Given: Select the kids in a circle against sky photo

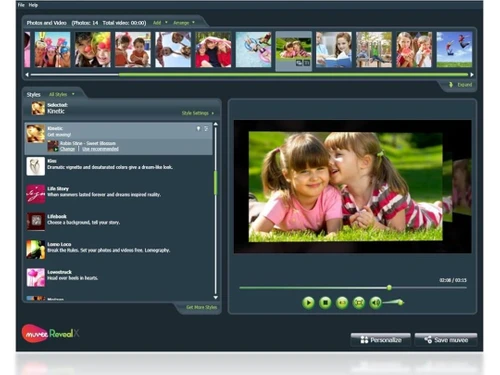Looking at the screenshot, I should click(173, 50).
